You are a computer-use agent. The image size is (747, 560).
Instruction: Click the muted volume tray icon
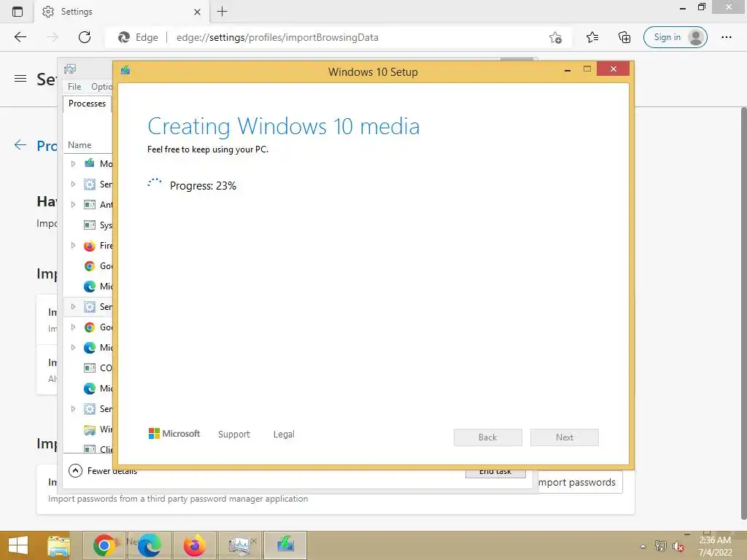(678, 546)
